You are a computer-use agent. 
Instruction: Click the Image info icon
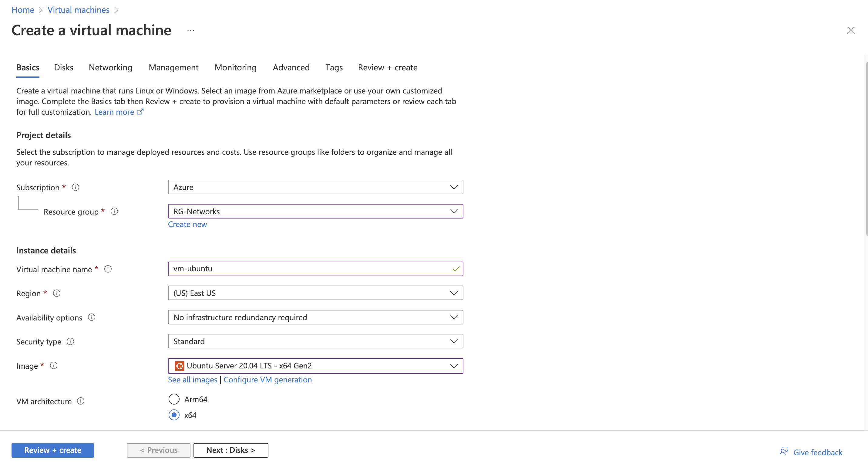[54, 366]
